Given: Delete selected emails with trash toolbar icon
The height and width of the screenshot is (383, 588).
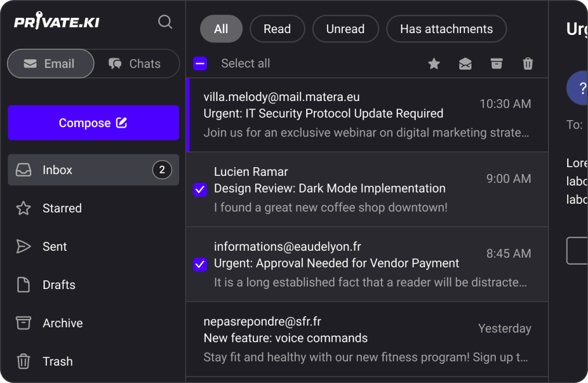Looking at the screenshot, I should coord(528,64).
